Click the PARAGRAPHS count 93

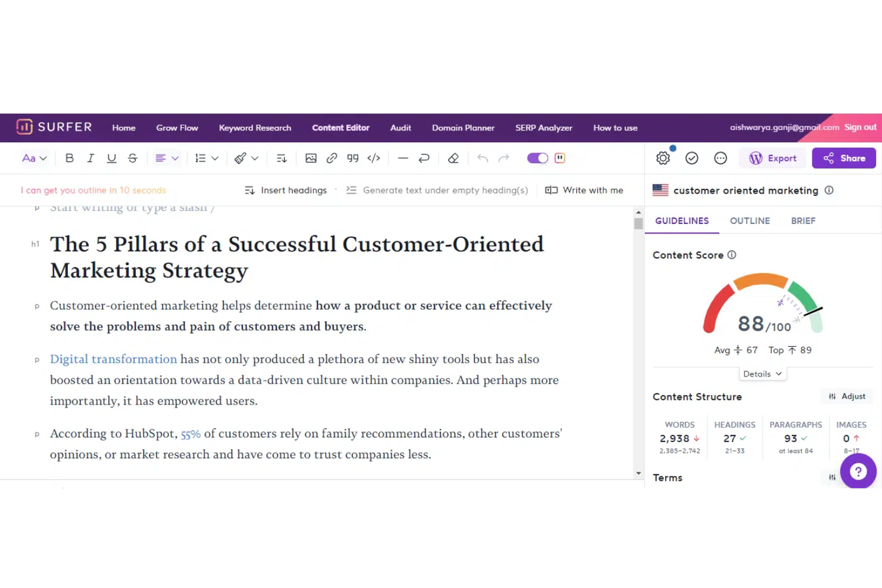791,438
